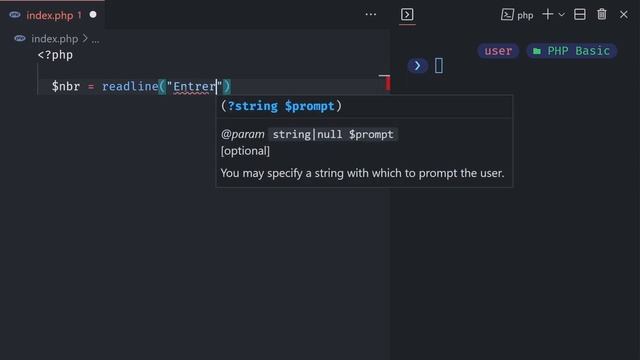
Task: Click the unsaved dot on index.php tab
Action: click(93, 15)
